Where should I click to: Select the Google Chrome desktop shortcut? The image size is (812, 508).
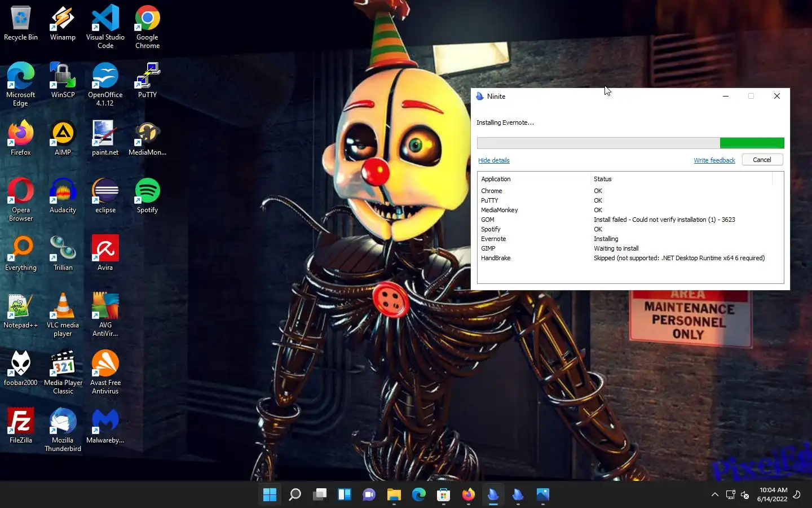(x=148, y=27)
